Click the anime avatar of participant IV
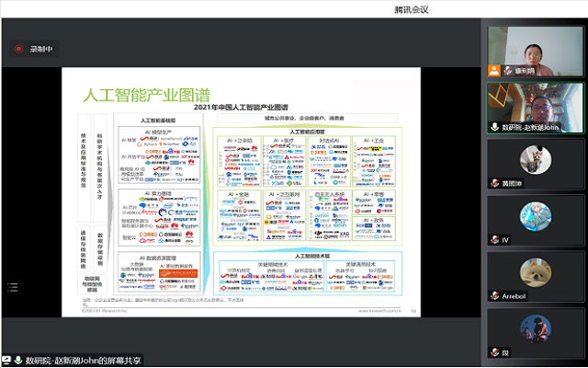This screenshot has height=368, width=588. (x=536, y=217)
